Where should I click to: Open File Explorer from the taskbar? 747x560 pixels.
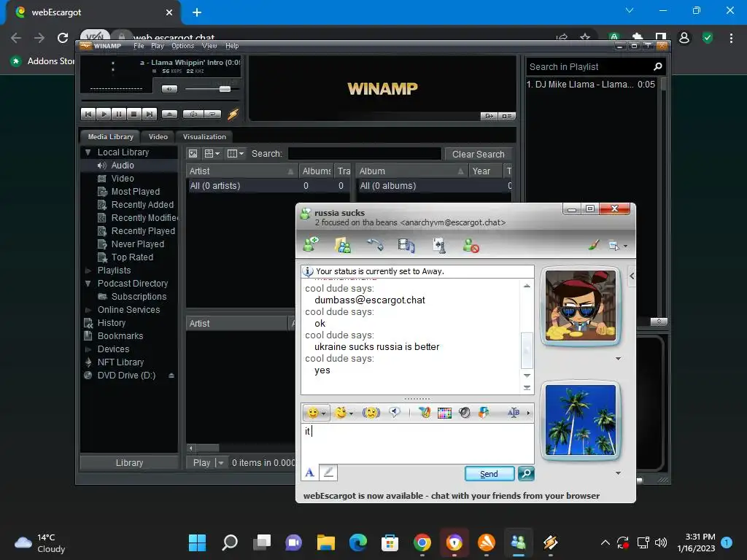[x=326, y=542]
